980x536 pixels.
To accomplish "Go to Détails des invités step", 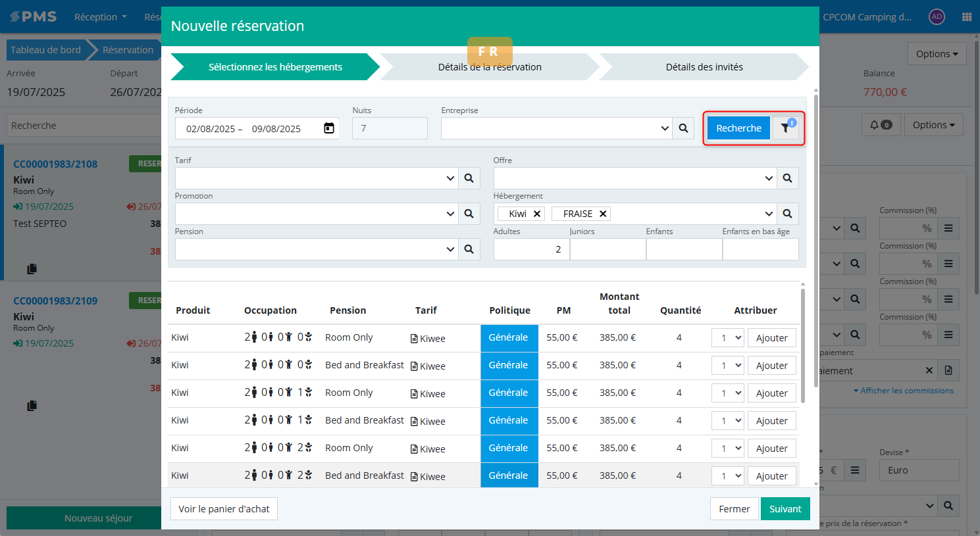I will pyautogui.click(x=704, y=67).
